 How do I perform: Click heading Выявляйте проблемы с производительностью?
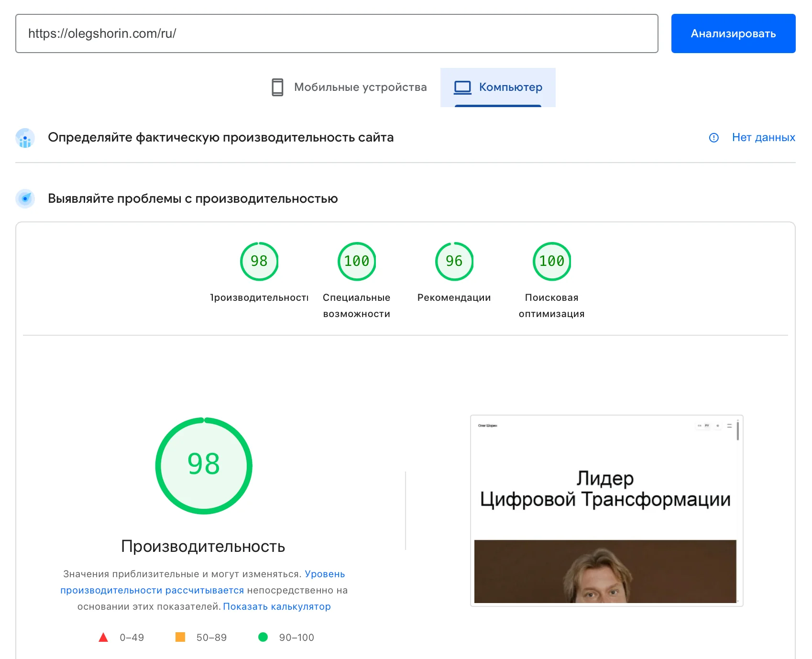tap(193, 198)
